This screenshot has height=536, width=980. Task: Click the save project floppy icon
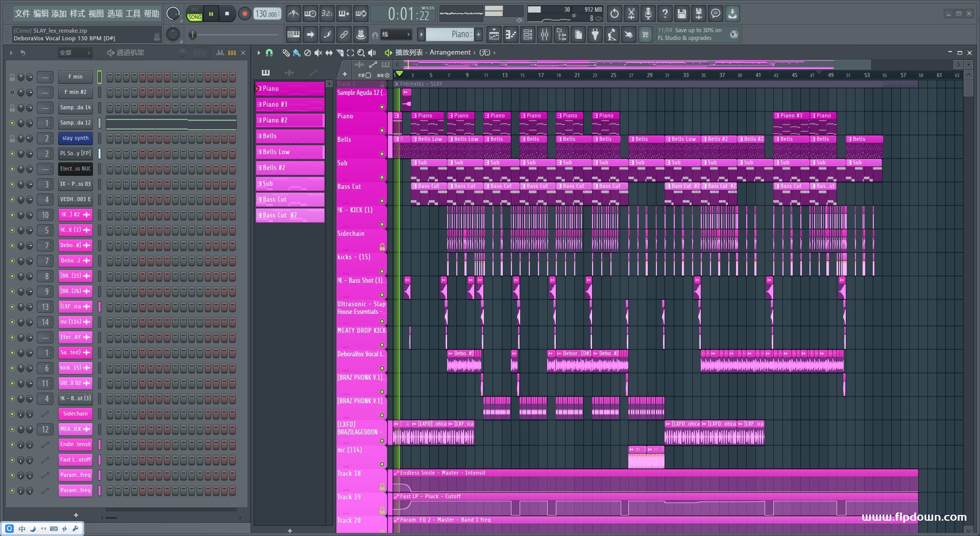681,14
